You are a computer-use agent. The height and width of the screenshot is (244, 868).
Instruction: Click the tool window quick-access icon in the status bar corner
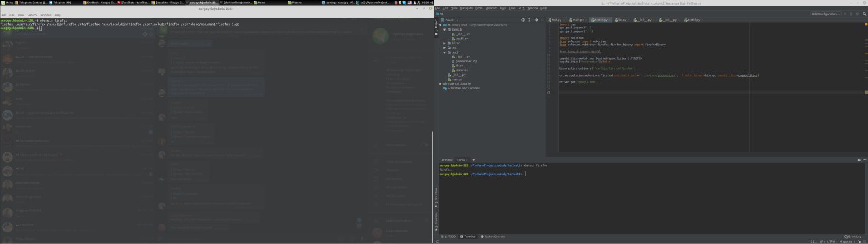click(437, 241)
